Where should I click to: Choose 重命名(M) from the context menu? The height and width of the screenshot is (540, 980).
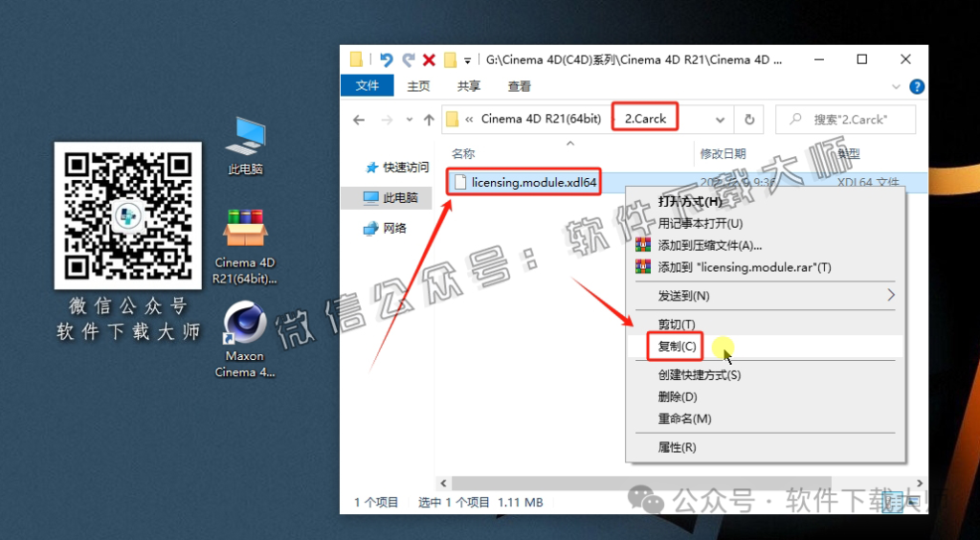point(684,418)
